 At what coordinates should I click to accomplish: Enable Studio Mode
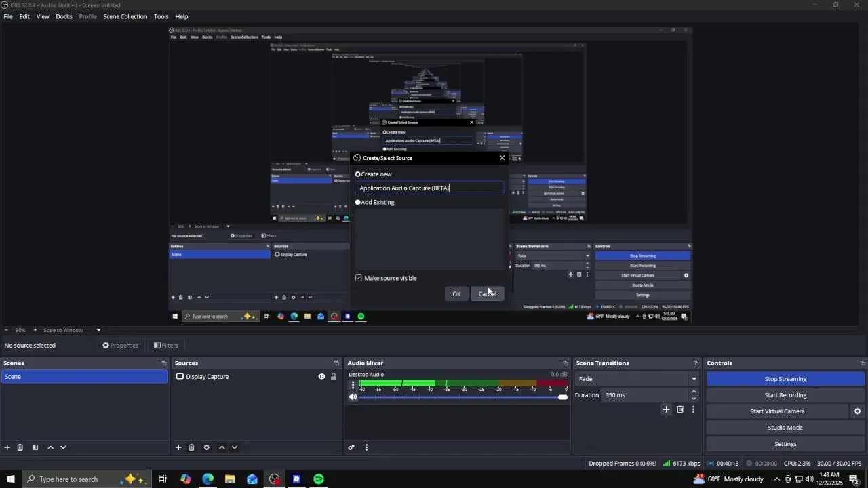[x=785, y=428]
